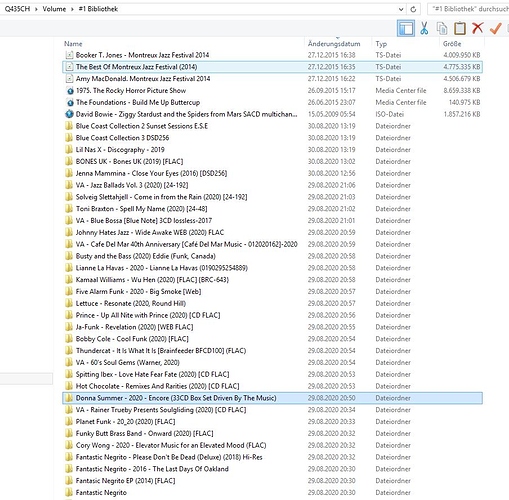Select 'Planet Funk - 20_20' folder

point(125,422)
